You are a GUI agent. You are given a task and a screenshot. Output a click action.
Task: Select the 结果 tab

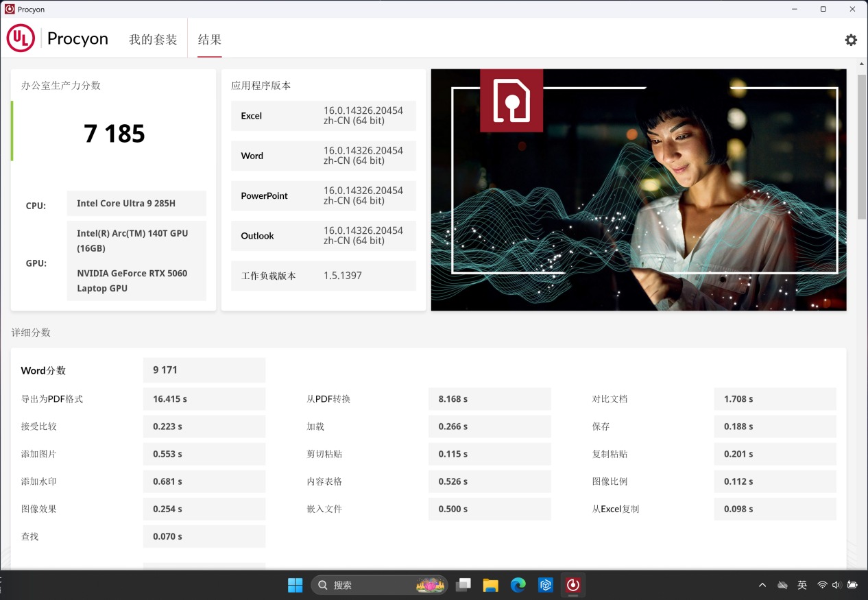[209, 39]
